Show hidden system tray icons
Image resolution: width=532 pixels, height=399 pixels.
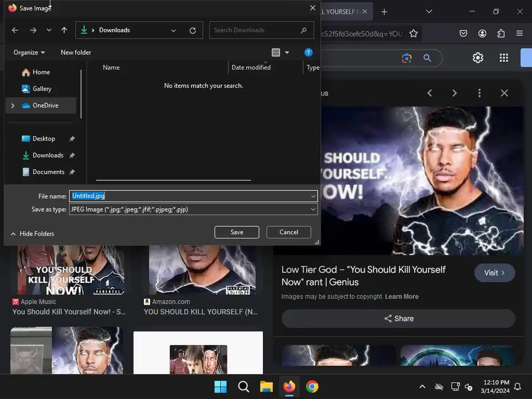422,387
